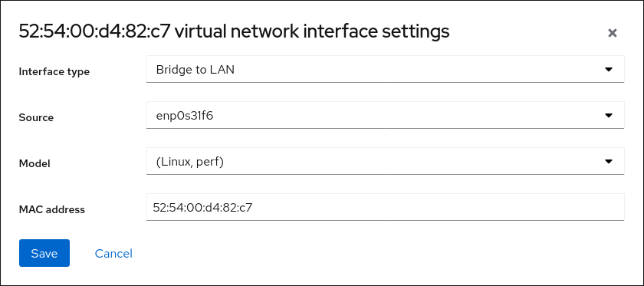The image size is (644, 286).
Task: Click the Source field label
Action: (x=36, y=117)
